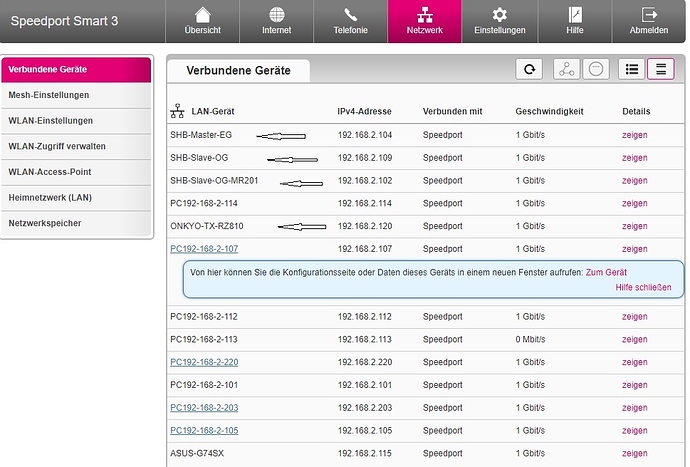Screen dimensions: 690x467
Task: Click the 0 Mbit/s speed value
Action: (530, 340)
